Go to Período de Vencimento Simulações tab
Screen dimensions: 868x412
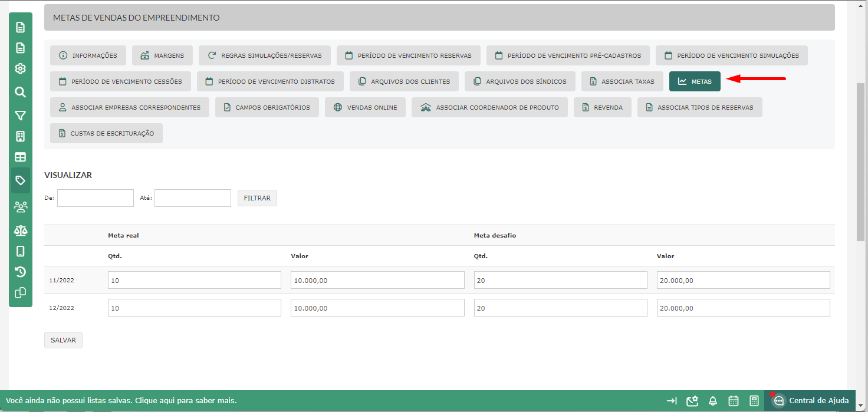click(x=732, y=55)
